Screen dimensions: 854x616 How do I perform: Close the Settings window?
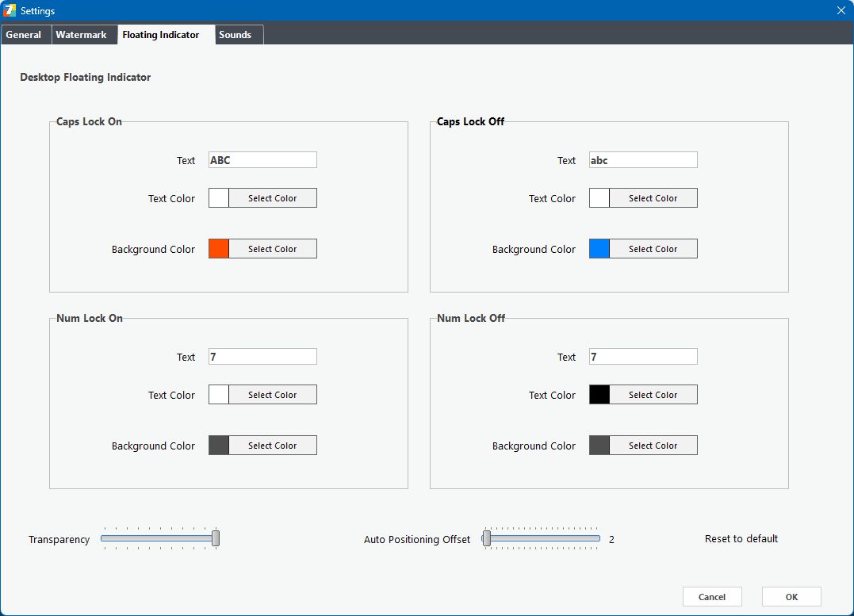(x=841, y=10)
